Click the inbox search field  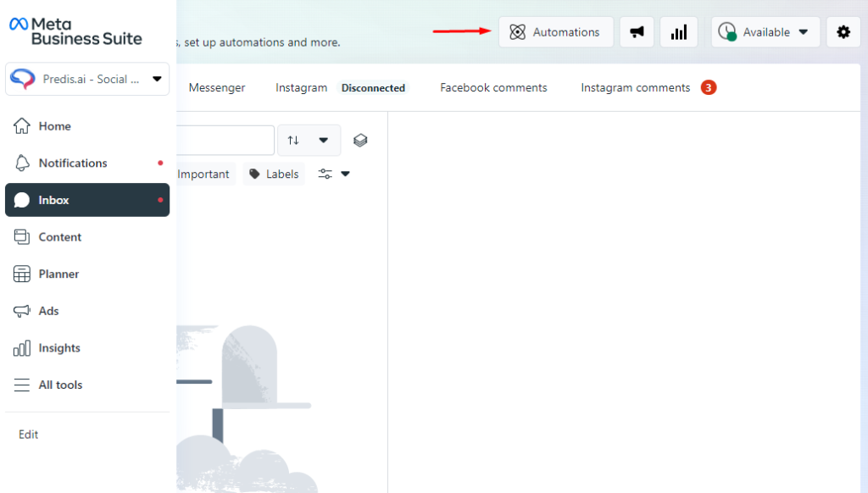(x=225, y=141)
